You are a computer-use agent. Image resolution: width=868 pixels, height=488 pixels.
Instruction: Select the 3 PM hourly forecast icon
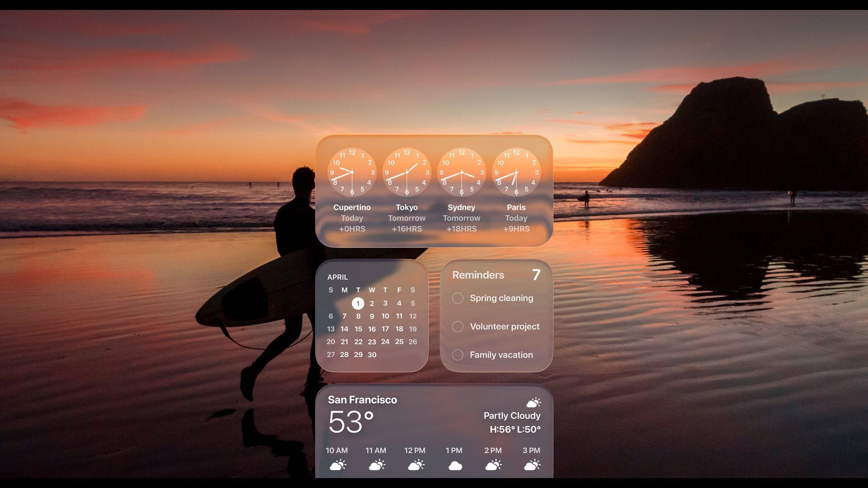pos(533,465)
